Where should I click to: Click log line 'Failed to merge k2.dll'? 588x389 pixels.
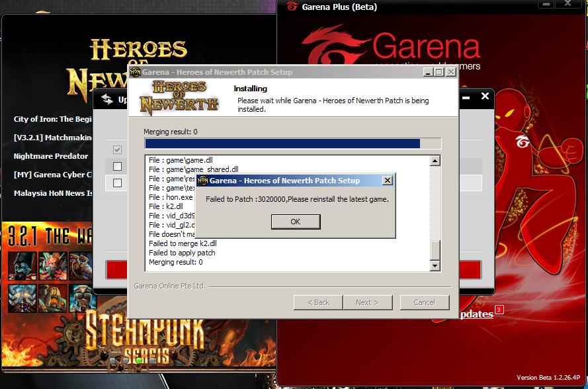pos(183,243)
